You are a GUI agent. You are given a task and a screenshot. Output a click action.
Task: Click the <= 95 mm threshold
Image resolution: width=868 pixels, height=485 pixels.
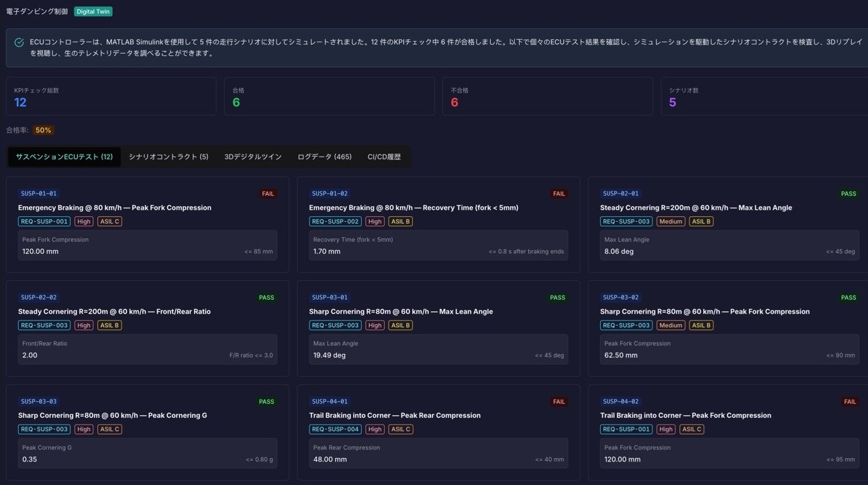click(840, 460)
